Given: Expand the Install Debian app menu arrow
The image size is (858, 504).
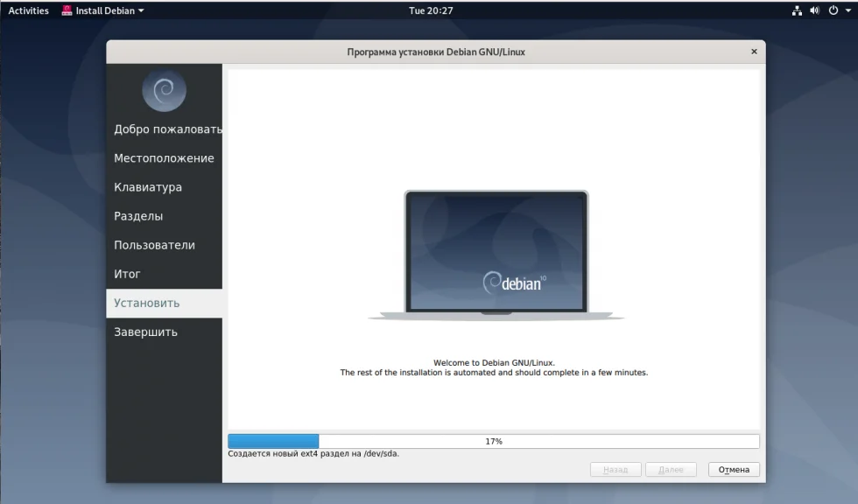Looking at the screenshot, I should click(141, 10).
